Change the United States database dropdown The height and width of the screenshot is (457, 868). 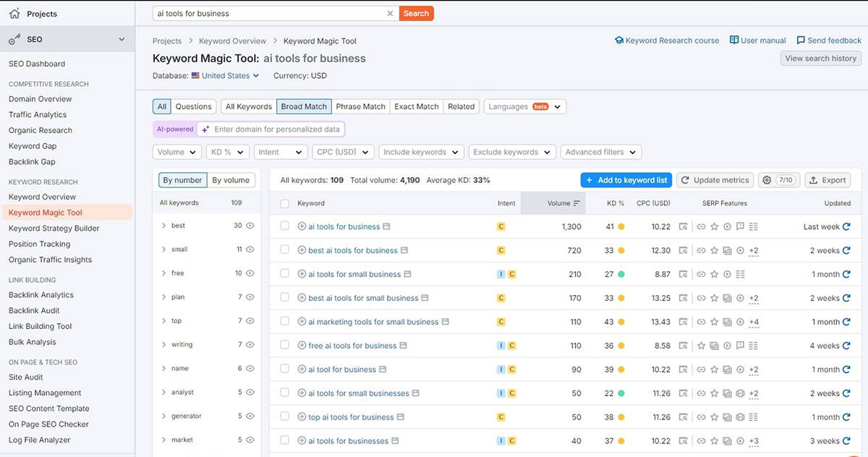[x=225, y=75]
